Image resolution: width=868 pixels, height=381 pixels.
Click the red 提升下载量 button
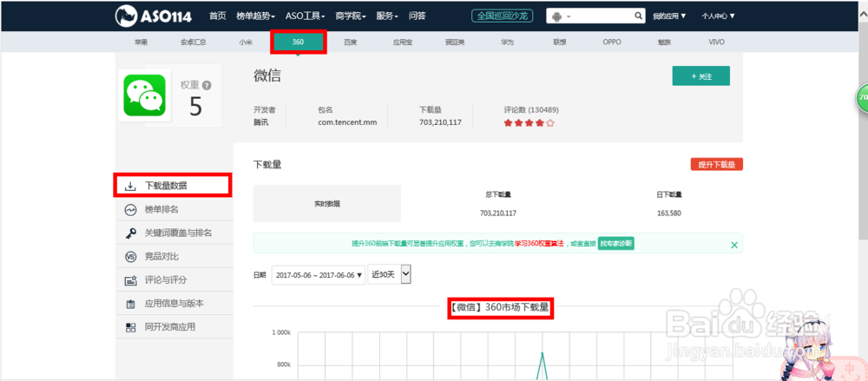tap(716, 165)
